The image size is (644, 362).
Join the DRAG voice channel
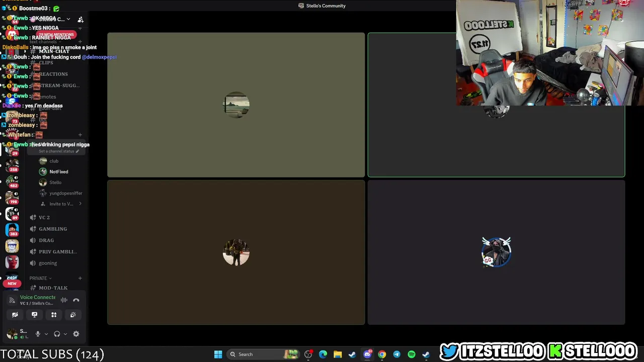pyautogui.click(x=55, y=240)
